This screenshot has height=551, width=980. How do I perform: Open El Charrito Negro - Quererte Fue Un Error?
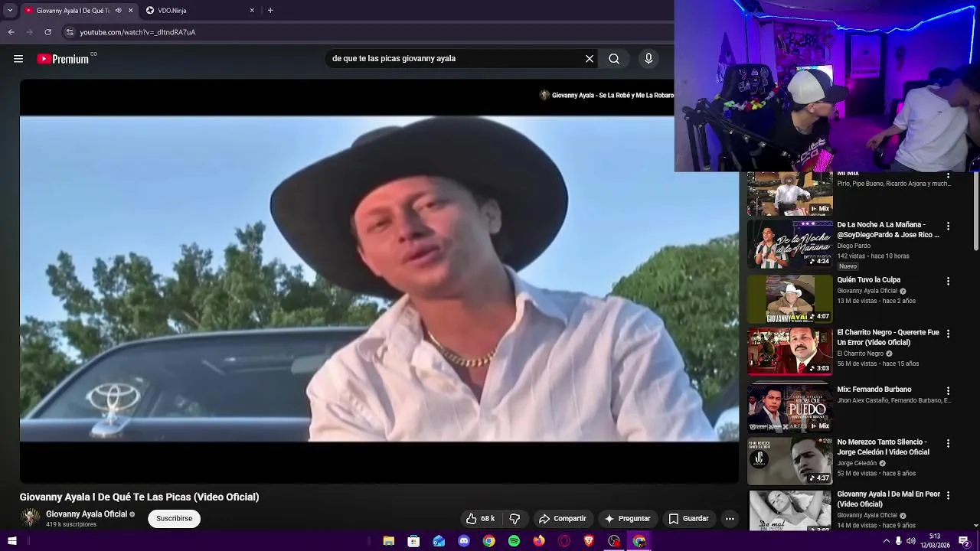pyautogui.click(x=888, y=337)
